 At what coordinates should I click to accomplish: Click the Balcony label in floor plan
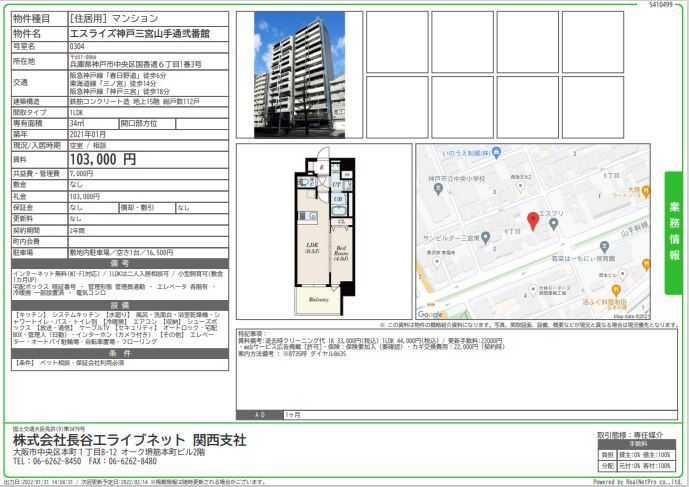[319, 300]
